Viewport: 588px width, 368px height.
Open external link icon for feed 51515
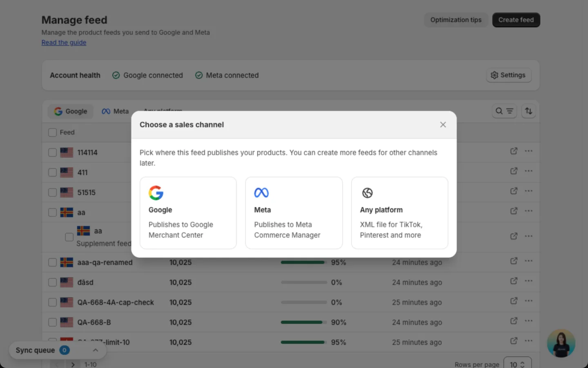click(514, 191)
